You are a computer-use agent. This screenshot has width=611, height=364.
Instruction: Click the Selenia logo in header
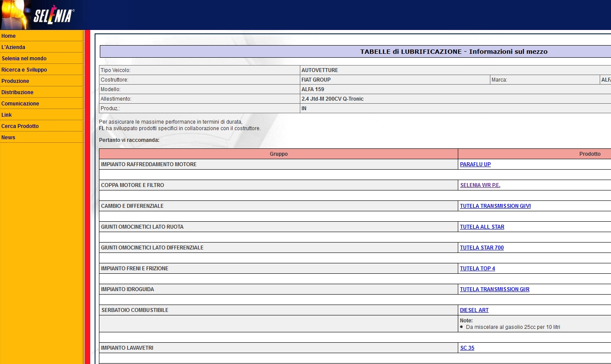tap(53, 16)
